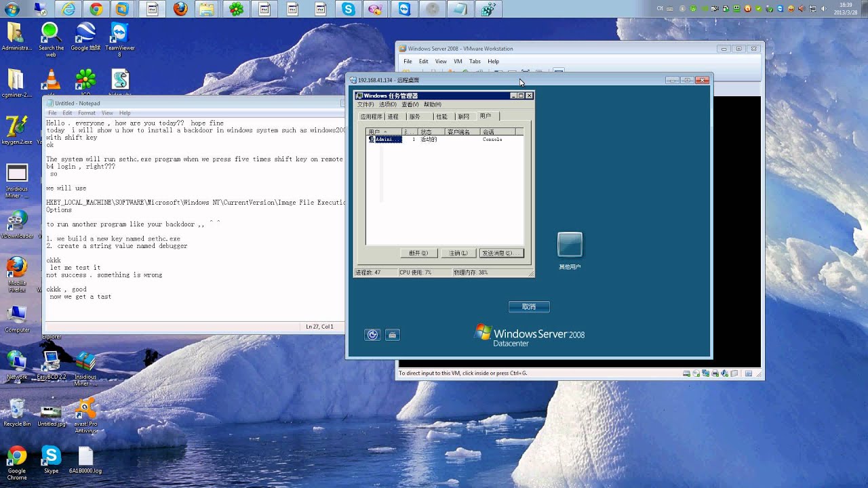
Task: Launch Firefox from the taskbar
Action: click(180, 9)
